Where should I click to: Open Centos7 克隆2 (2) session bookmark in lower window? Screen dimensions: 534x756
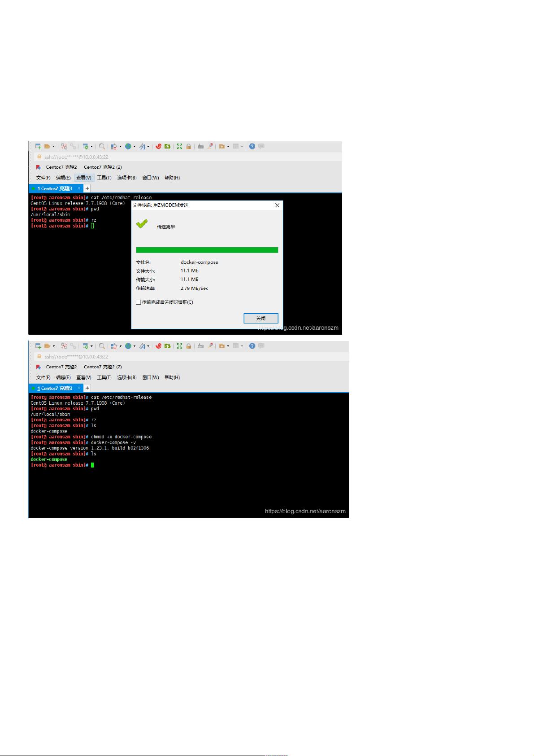click(x=103, y=367)
